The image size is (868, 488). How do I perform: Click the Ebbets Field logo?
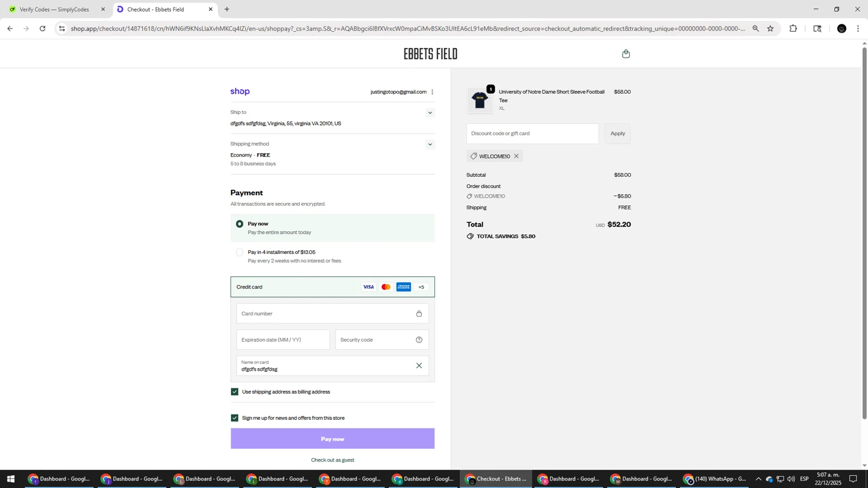pyautogui.click(x=431, y=54)
